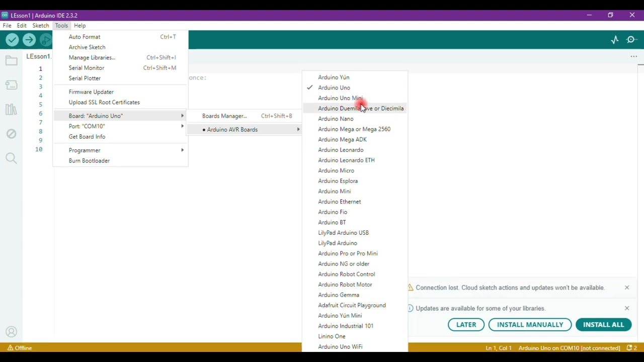Click the INSTALL ALL button
The height and width of the screenshot is (362, 644).
[603, 325]
